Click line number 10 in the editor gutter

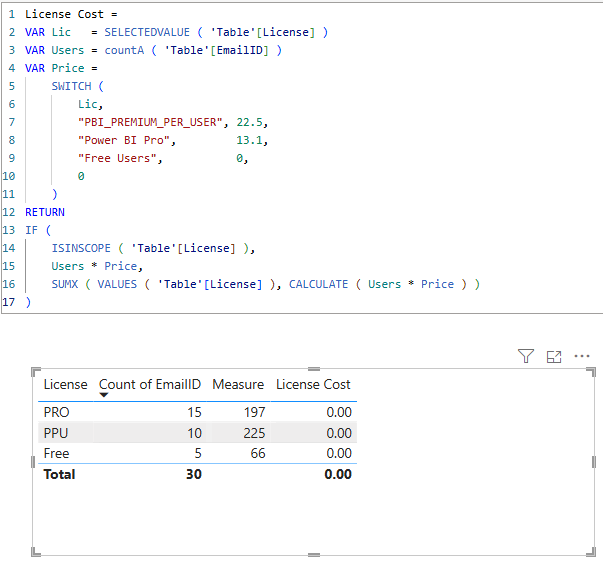(9, 176)
